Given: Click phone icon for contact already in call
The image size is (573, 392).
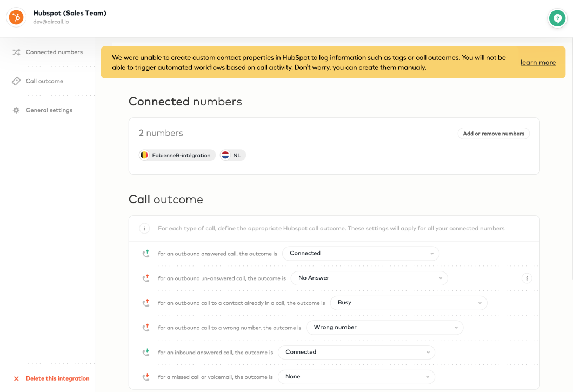Looking at the screenshot, I should (x=146, y=303).
